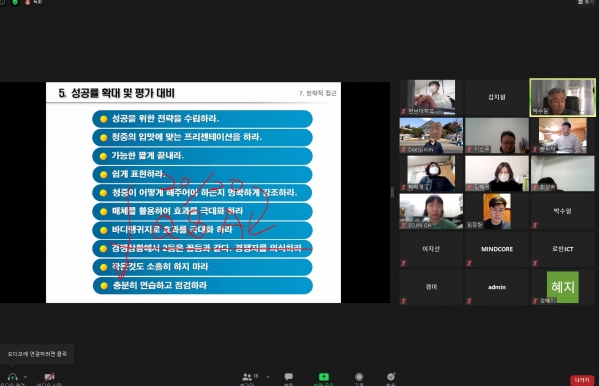Click slide bullet '쉽게 표현하라'
The height and width of the screenshot is (386, 600).
[202, 174]
